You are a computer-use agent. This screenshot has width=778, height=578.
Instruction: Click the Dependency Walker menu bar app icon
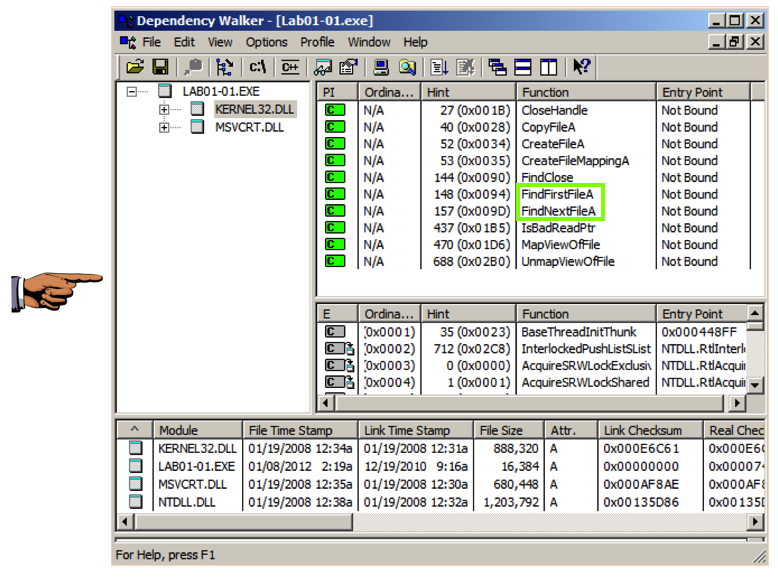tap(128, 42)
